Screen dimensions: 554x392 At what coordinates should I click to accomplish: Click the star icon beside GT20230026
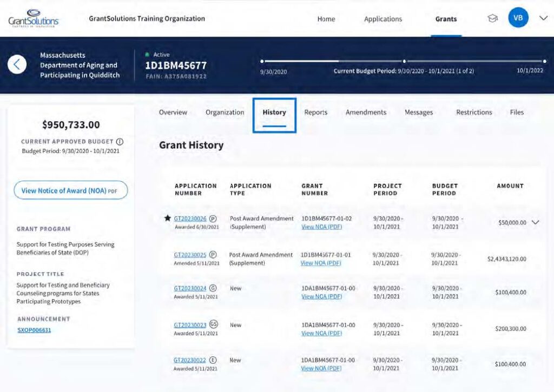point(167,218)
